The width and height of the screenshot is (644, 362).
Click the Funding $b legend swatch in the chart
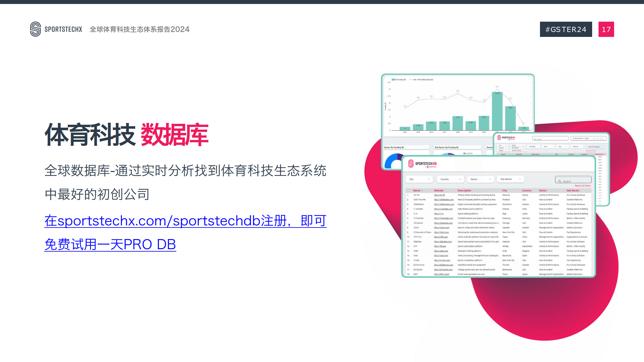tap(394, 80)
